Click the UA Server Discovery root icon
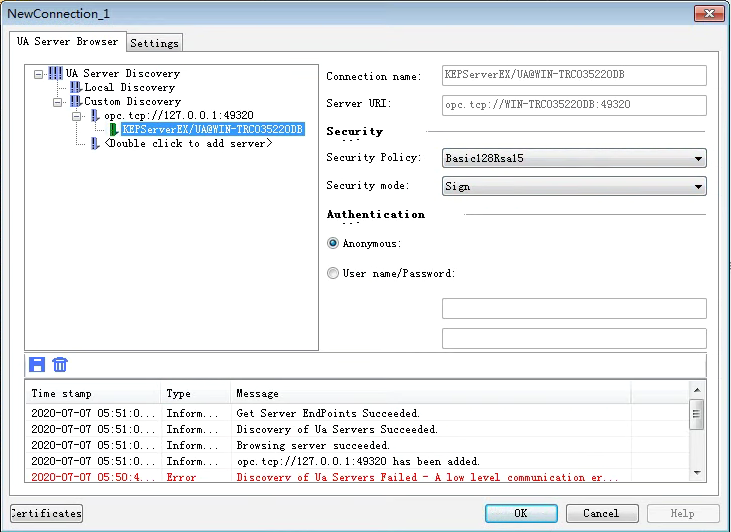731x532 pixels. click(x=55, y=73)
